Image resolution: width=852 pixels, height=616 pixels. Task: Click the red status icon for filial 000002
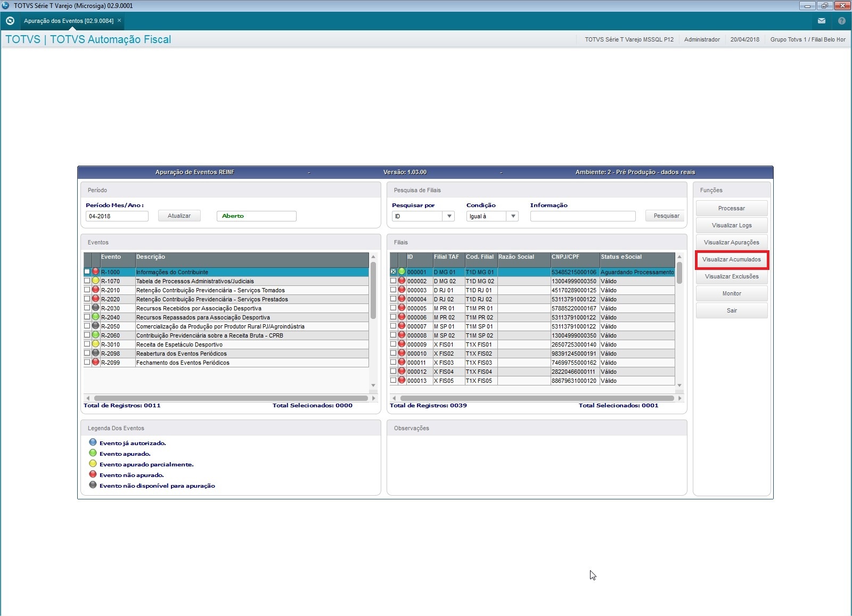402,281
